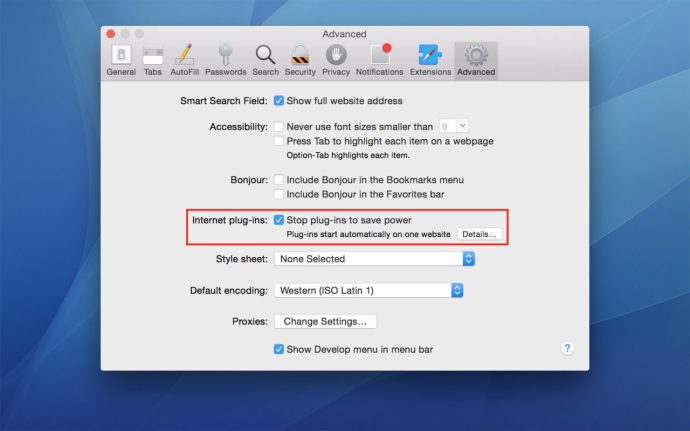Open the Privacy hand icon pane

pos(336,60)
